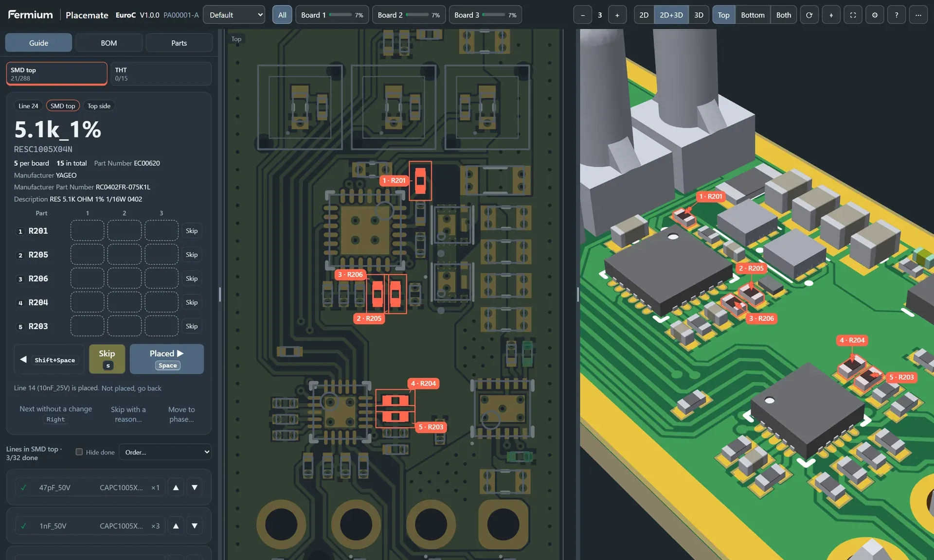The width and height of the screenshot is (934, 560).
Task: Move 47pF_50V line up with arrow
Action: [x=176, y=488]
